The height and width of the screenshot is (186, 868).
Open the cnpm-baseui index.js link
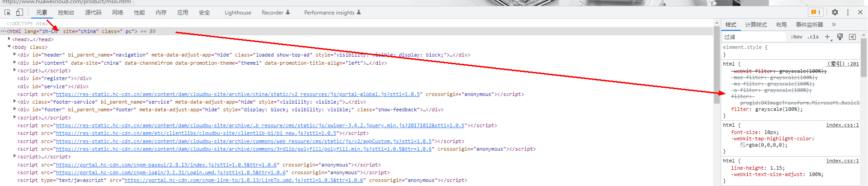pyautogui.click(x=166, y=165)
